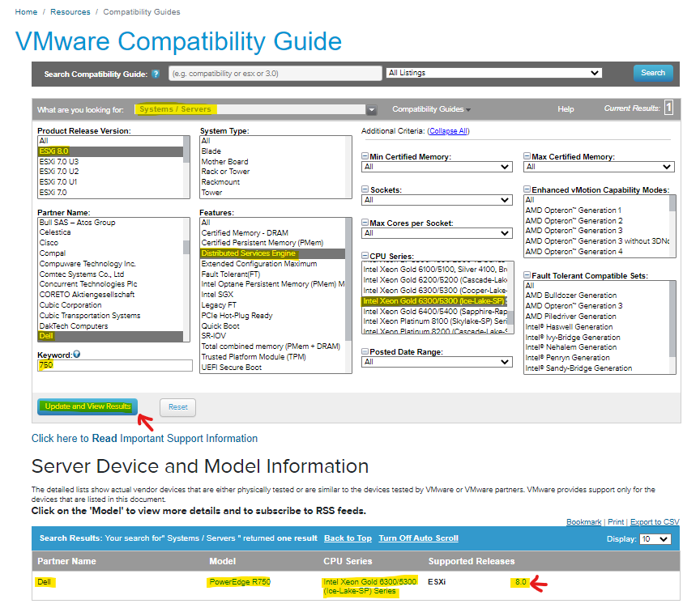Select Rackmount system type
The image size is (700, 608).
(273, 182)
